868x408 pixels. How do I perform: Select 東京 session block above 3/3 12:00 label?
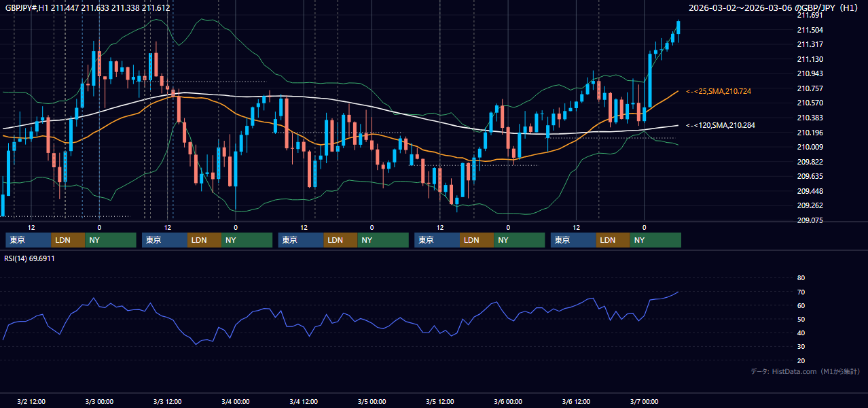pyautogui.click(x=165, y=240)
